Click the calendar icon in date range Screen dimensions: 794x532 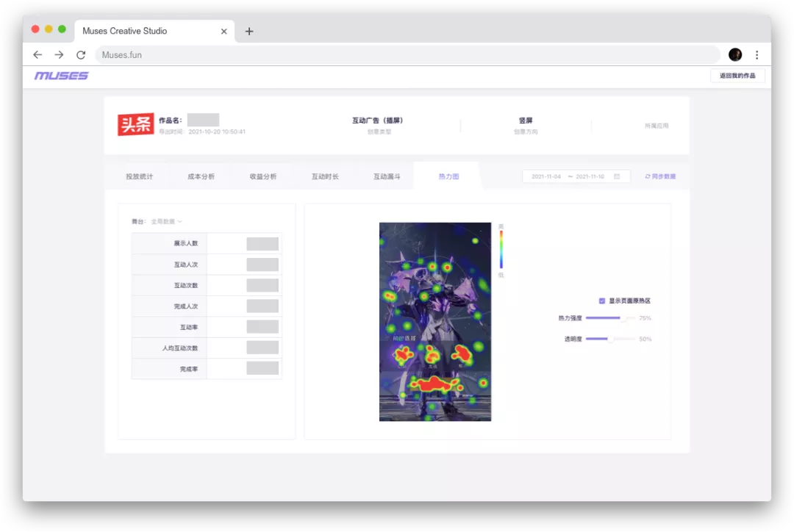pos(617,176)
